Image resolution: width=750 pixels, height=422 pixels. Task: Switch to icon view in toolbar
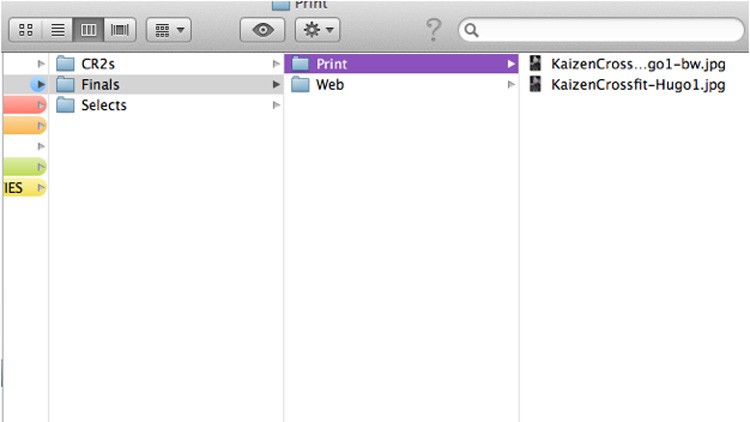point(26,31)
